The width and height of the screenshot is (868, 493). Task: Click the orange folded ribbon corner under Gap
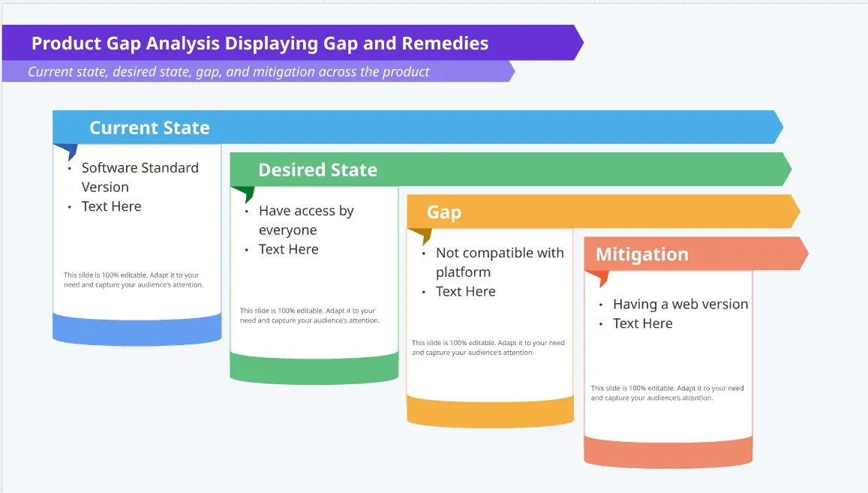tap(422, 236)
